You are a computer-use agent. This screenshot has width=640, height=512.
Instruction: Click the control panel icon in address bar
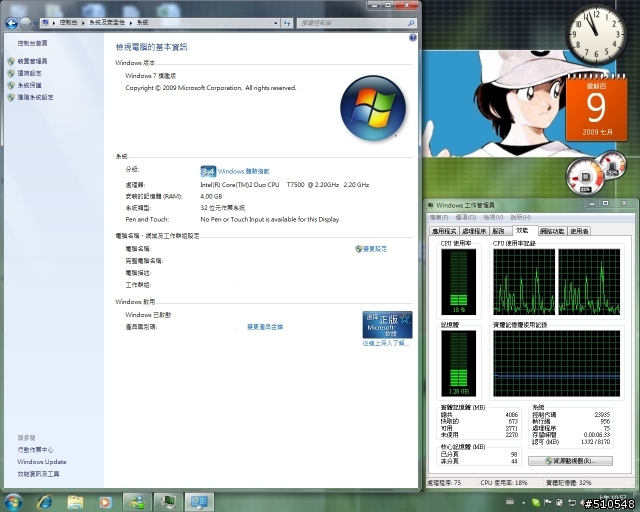tap(45, 22)
